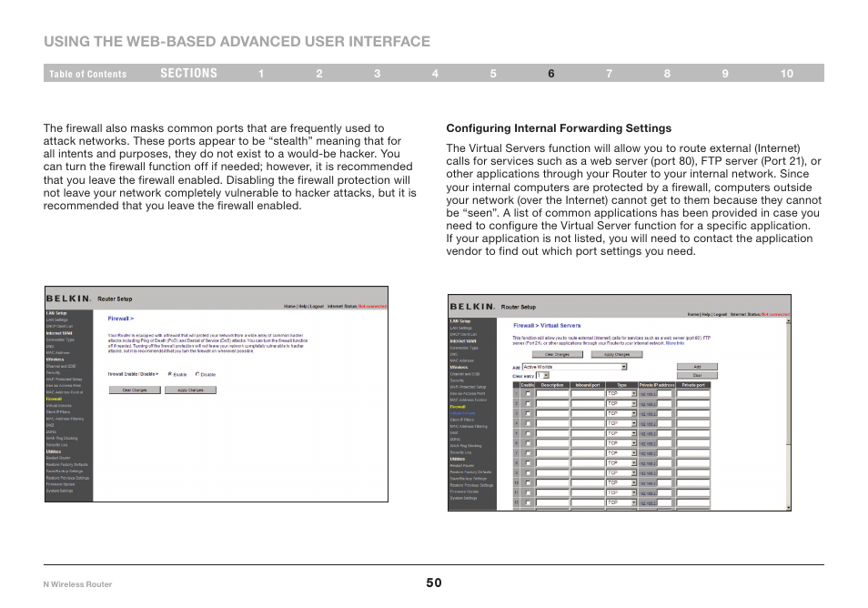
Task: Click the Help link on Virtual Servers page
Action: 706,315
